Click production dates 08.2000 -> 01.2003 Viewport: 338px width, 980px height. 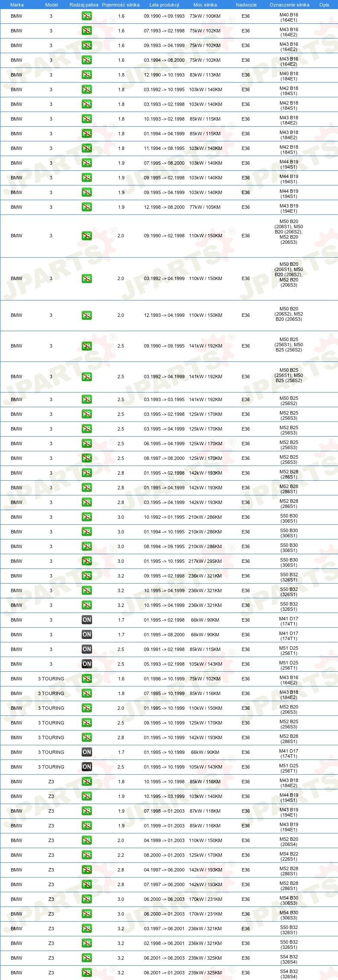pyautogui.click(x=164, y=855)
